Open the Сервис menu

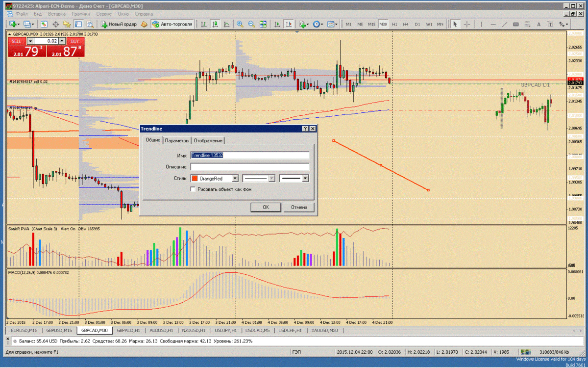coord(104,14)
